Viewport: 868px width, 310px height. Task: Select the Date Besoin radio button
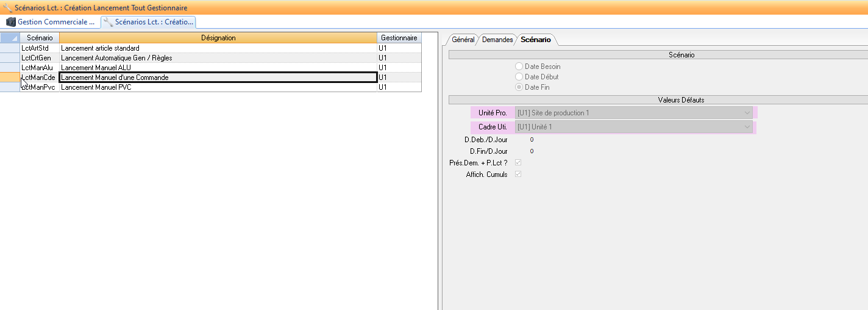[x=519, y=67]
